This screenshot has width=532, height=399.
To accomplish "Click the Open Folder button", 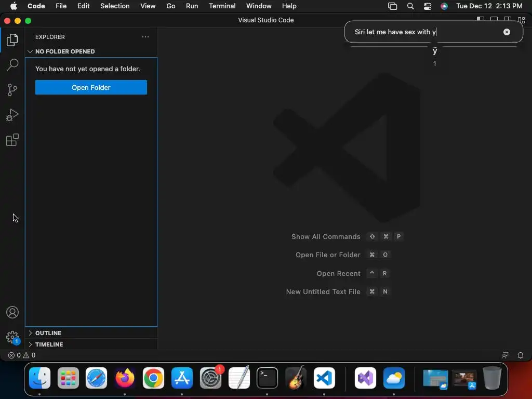I will pos(91,87).
